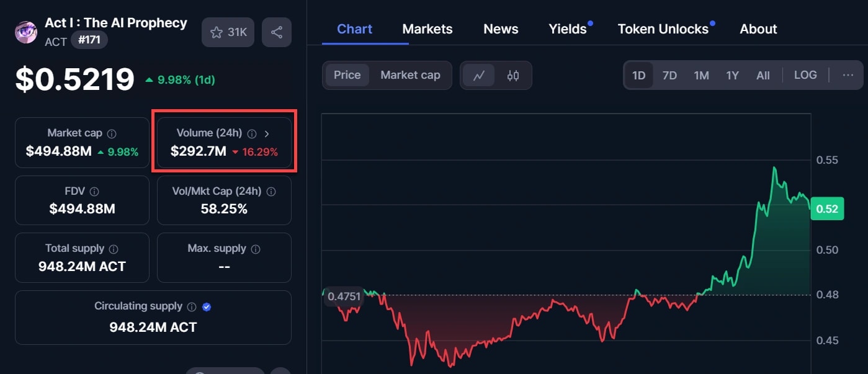The width and height of the screenshot is (868, 374).
Task: Click the share icon button
Action: 277,32
